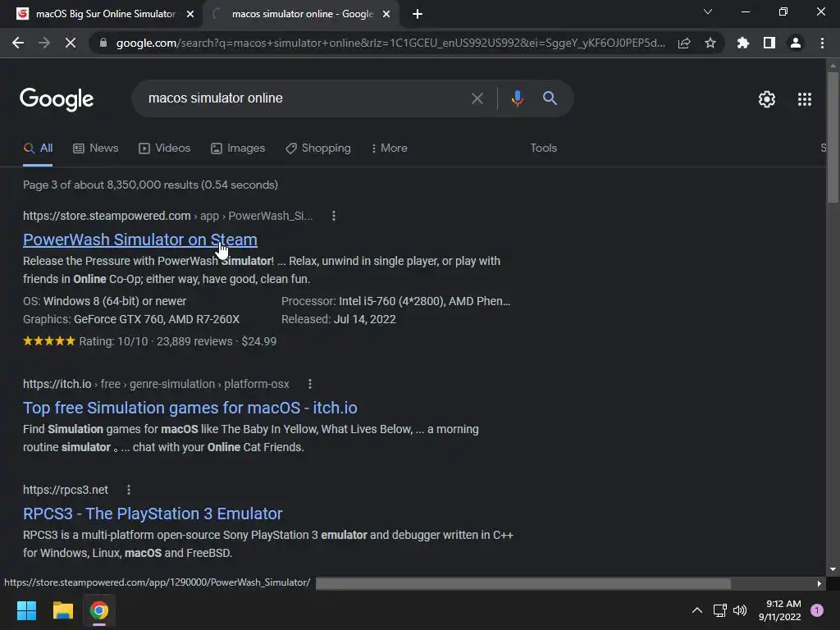The width and height of the screenshot is (840, 630).
Task: Open the volume tray icon
Action: click(740, 610)
